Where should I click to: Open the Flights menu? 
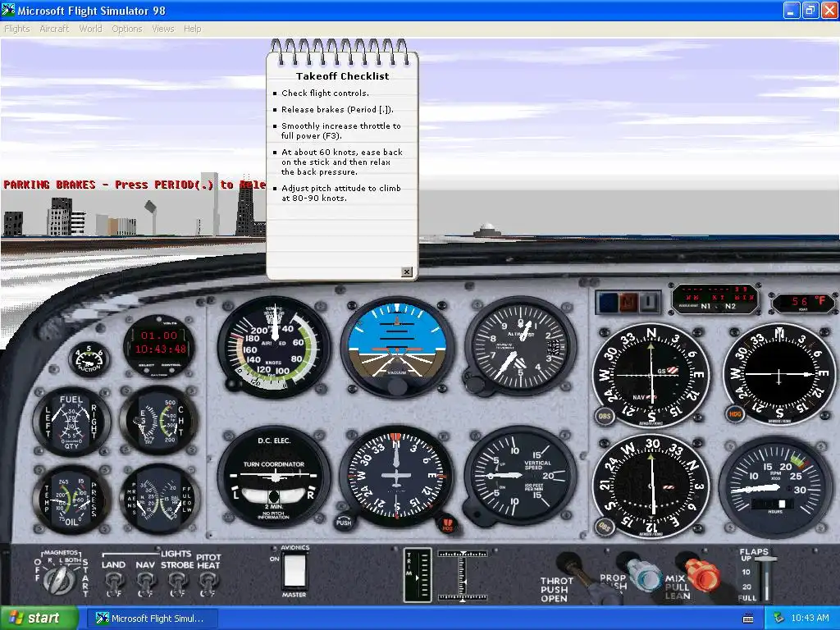[x=17, y=29]
